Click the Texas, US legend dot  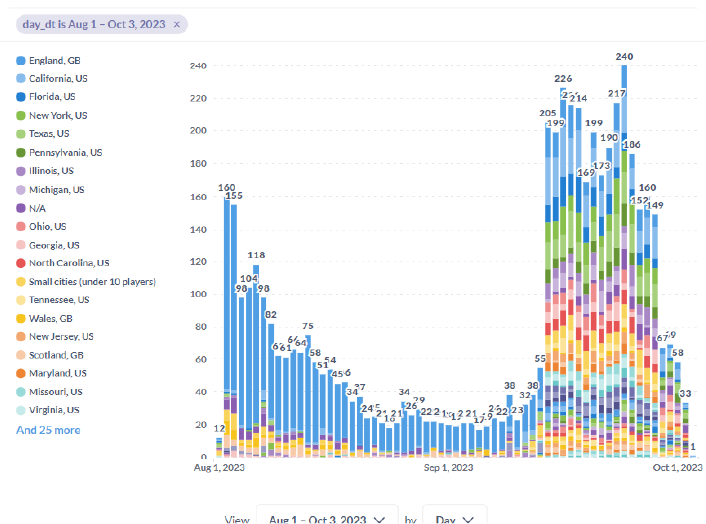coord(21,134)
